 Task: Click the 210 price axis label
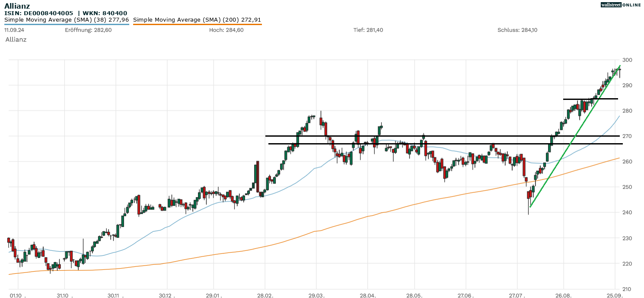point(627,289)
